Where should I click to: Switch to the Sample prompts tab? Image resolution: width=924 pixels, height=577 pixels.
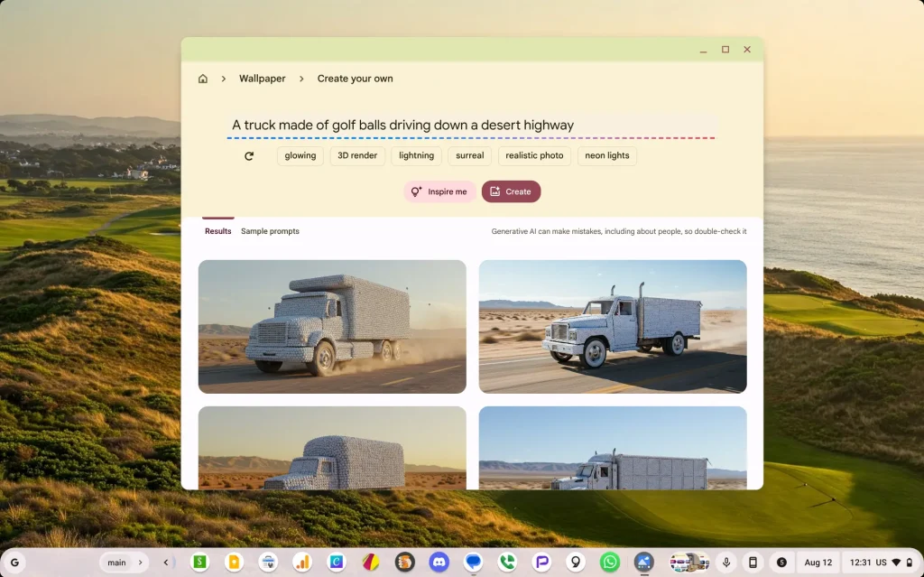270,231
